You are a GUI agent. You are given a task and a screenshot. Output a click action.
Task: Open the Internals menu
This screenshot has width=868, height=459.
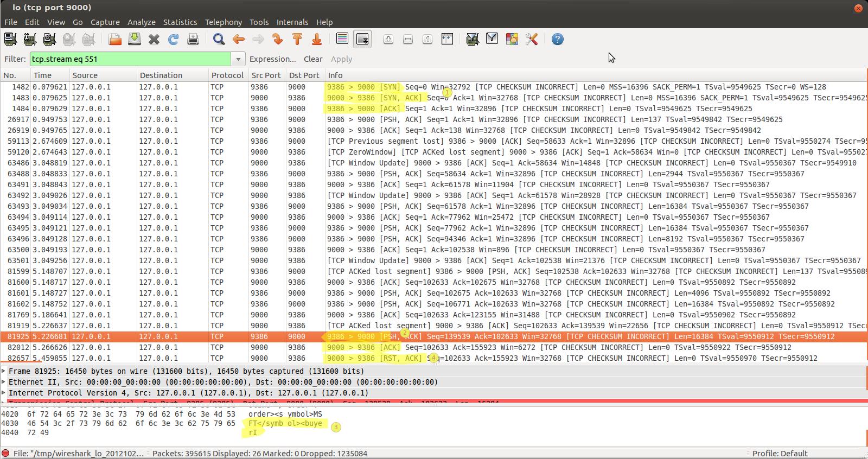point(292,22)
